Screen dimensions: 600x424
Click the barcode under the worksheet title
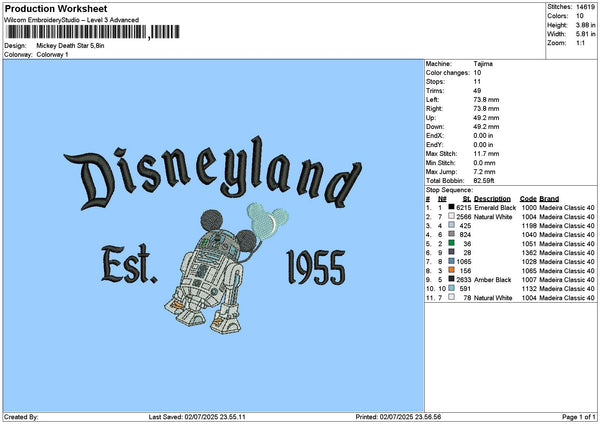point(93,32)
